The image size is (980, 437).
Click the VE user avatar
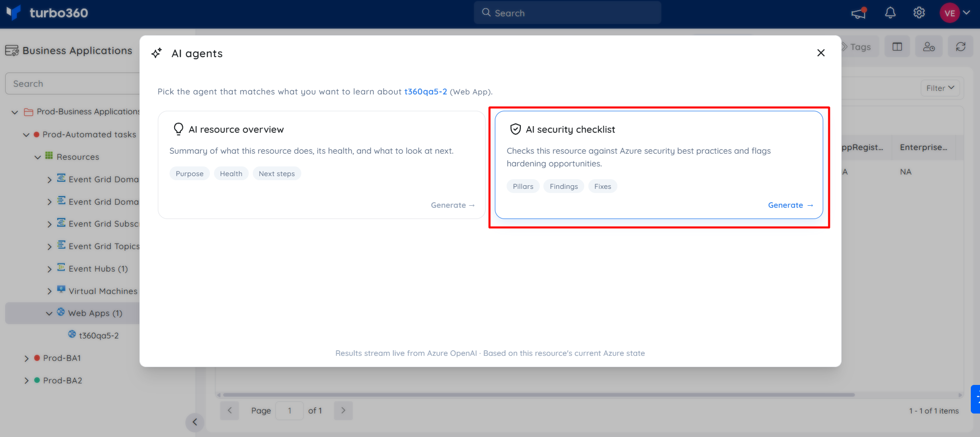950,13
